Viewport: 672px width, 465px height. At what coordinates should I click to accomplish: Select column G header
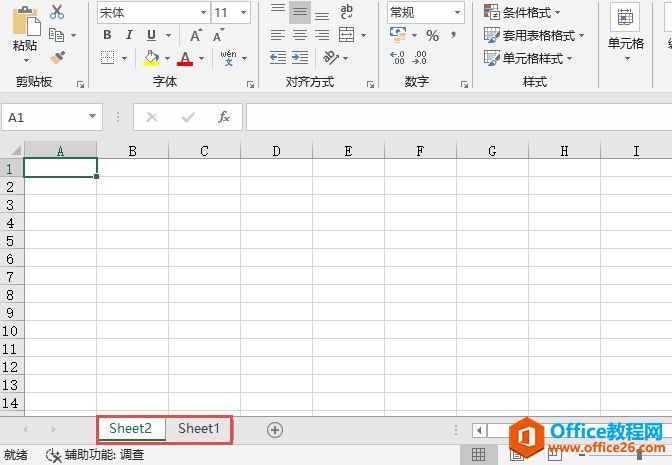492,151
